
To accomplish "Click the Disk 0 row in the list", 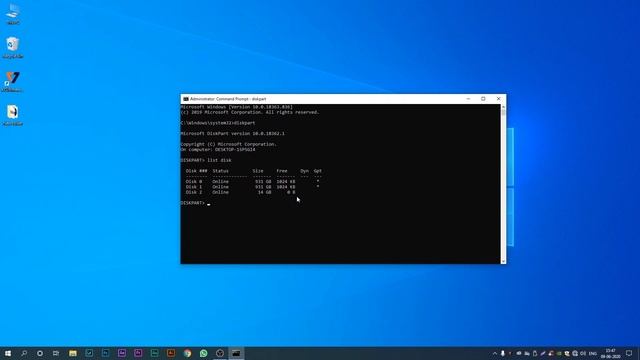I will pyautogui.click(x=253, y=182).
